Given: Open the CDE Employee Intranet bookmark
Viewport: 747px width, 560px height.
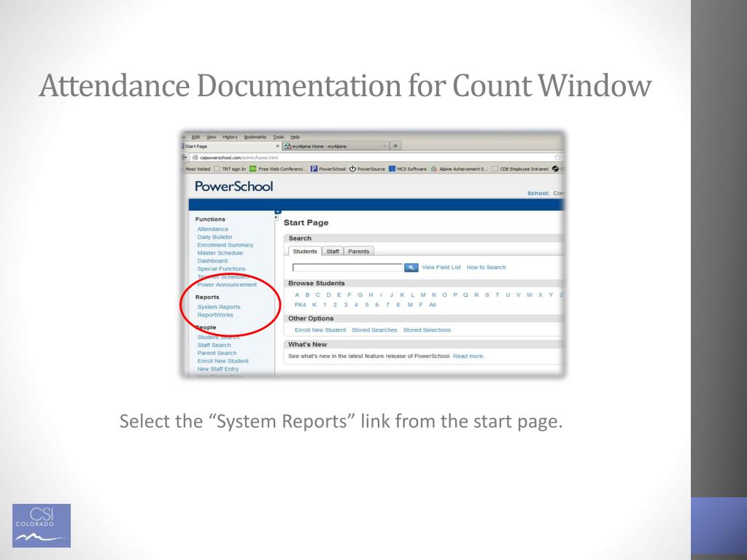Looking at the screenshot, I should click(x=519, y=168).
